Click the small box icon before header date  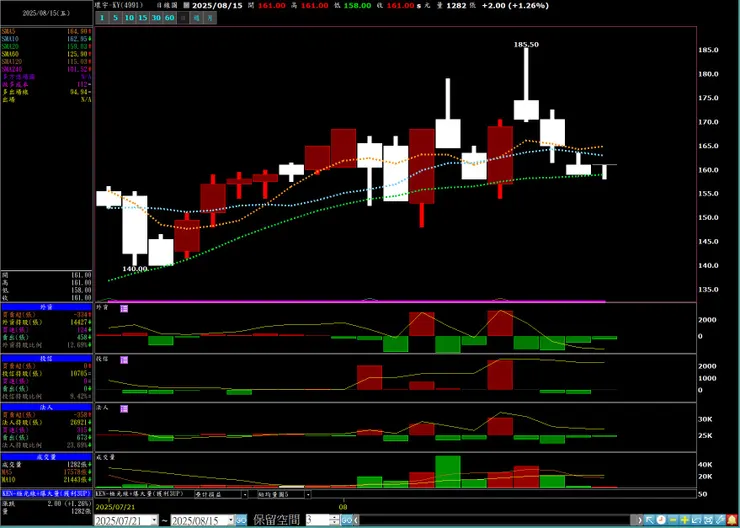(185, 6)
